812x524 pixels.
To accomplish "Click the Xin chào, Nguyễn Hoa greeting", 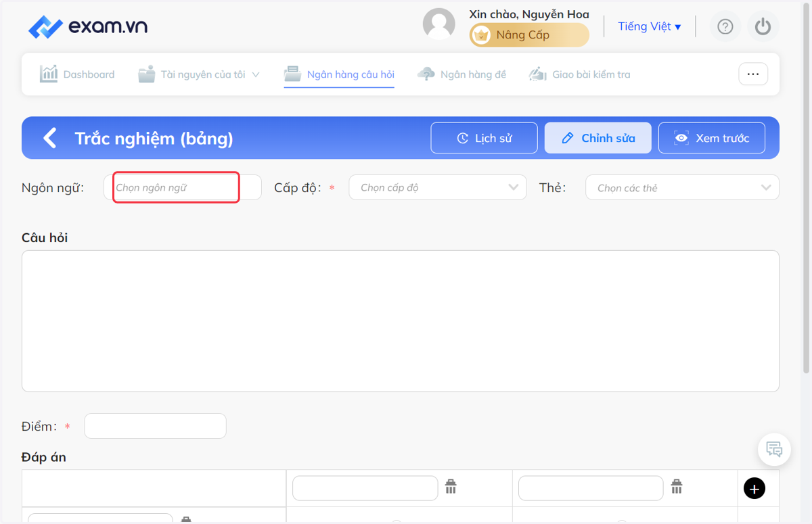I will click(529, 14).
